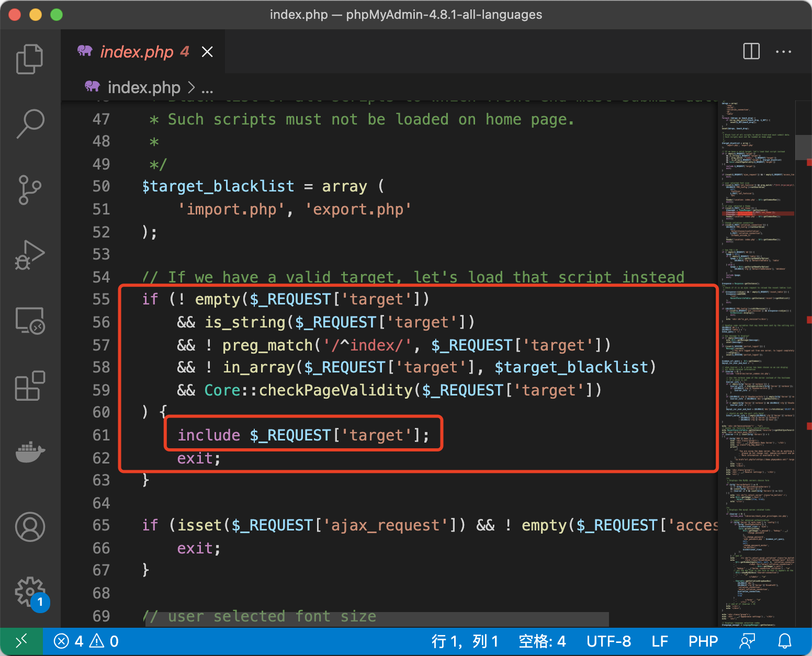Open the Manage gear menu
The width and height of the screenshot is (812, 656).
coord(30,592)
